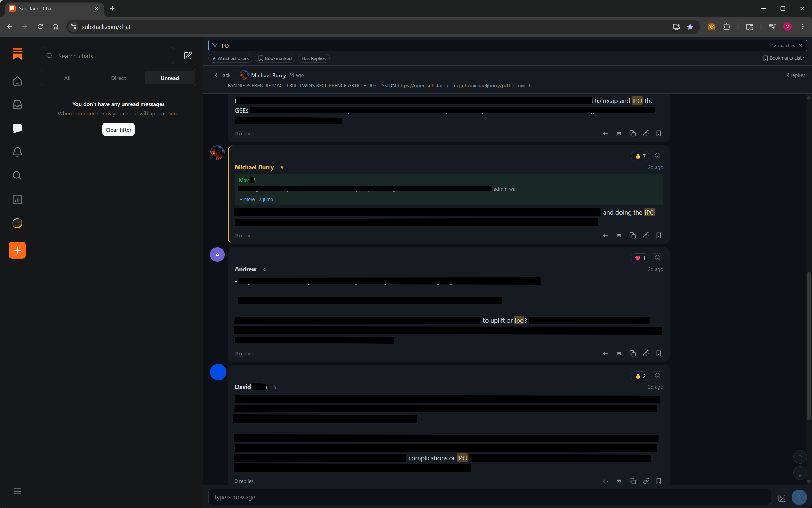Switch to the All chats tab
The width and height of the screenshot is (812, 508).
pos(67,78)
